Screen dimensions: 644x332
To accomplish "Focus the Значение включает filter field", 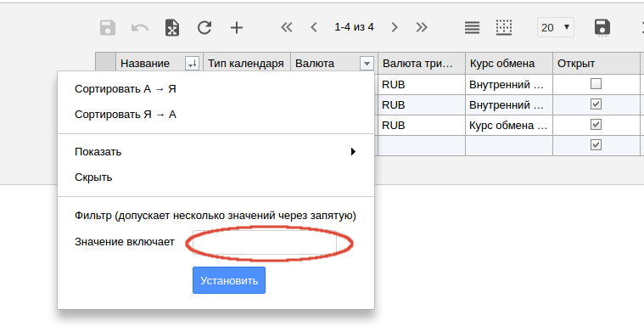I will pos(265,243).
